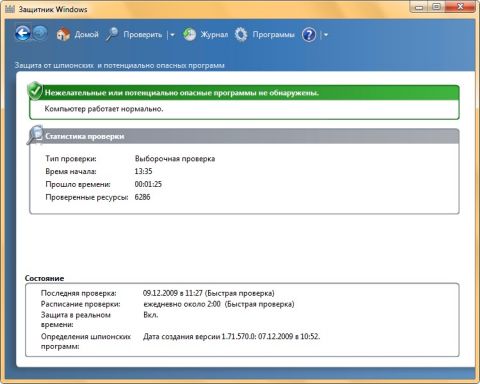Viewport: 480px width, 384px height.
Task: Start a scan via Проверить label
Action: [142, 34]
